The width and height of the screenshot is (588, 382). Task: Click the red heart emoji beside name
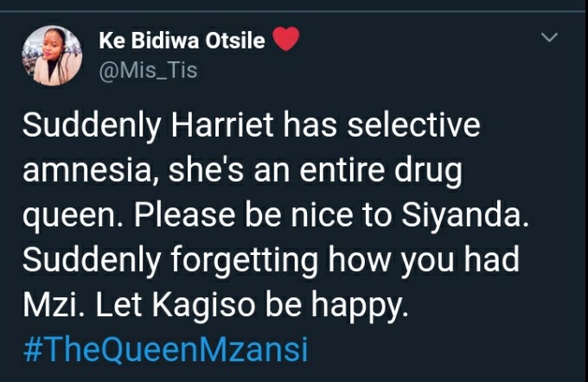[x=285, y=39]
